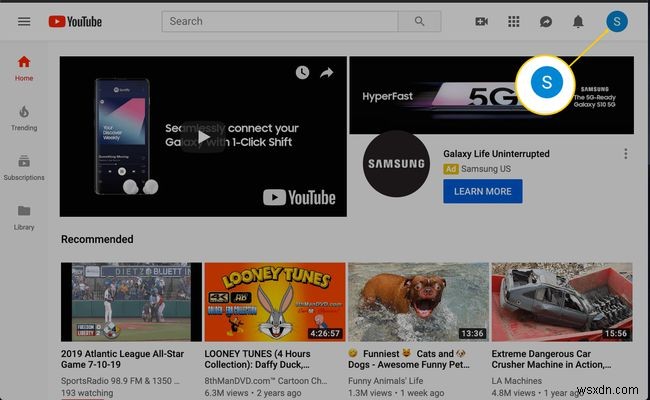Open the YouTube apps grid icon

514,22
